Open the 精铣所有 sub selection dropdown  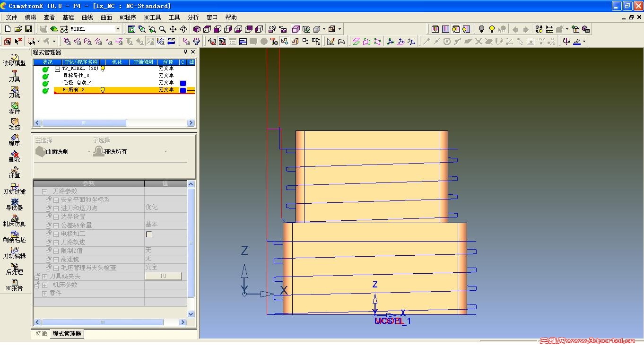point(165,152)
